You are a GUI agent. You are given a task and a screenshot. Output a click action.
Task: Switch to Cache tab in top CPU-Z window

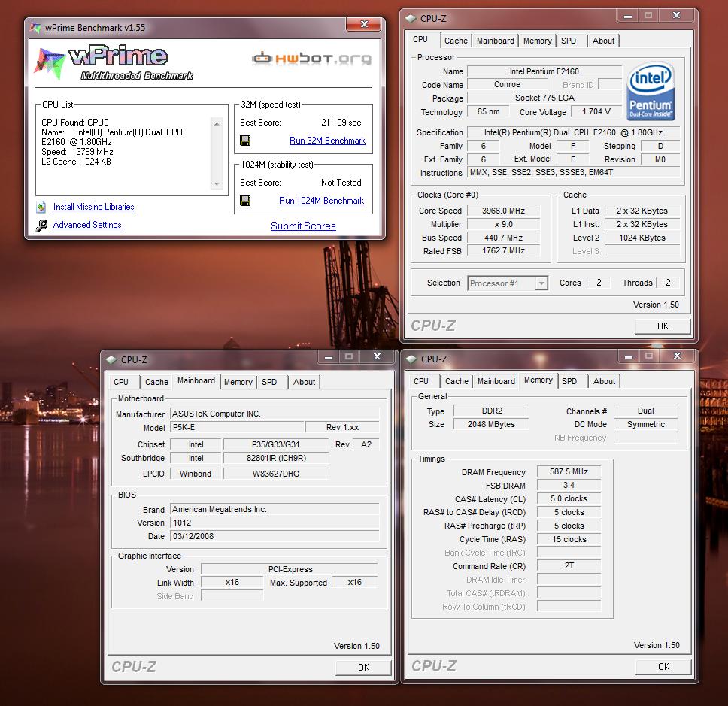456,41
